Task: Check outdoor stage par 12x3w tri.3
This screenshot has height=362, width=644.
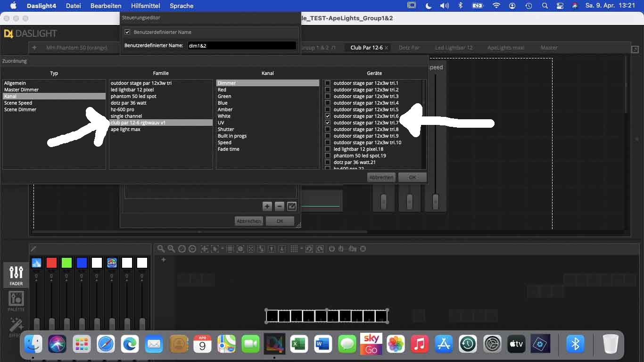Action: pyautogui.click(x=328, y=96)
